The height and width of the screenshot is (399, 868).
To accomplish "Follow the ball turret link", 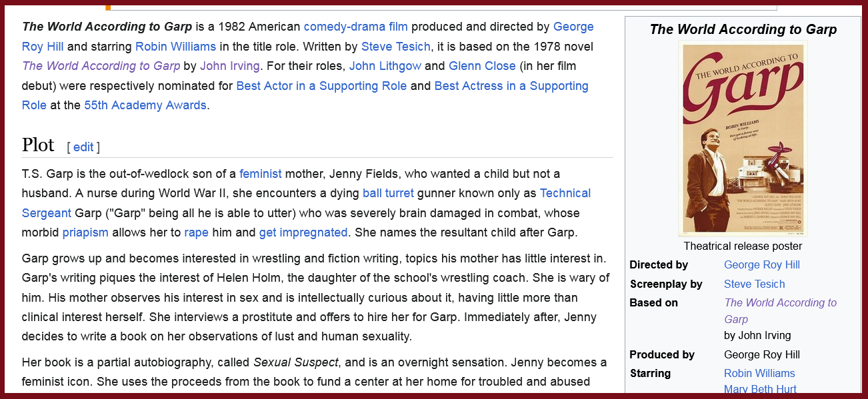I will point(388,193).
